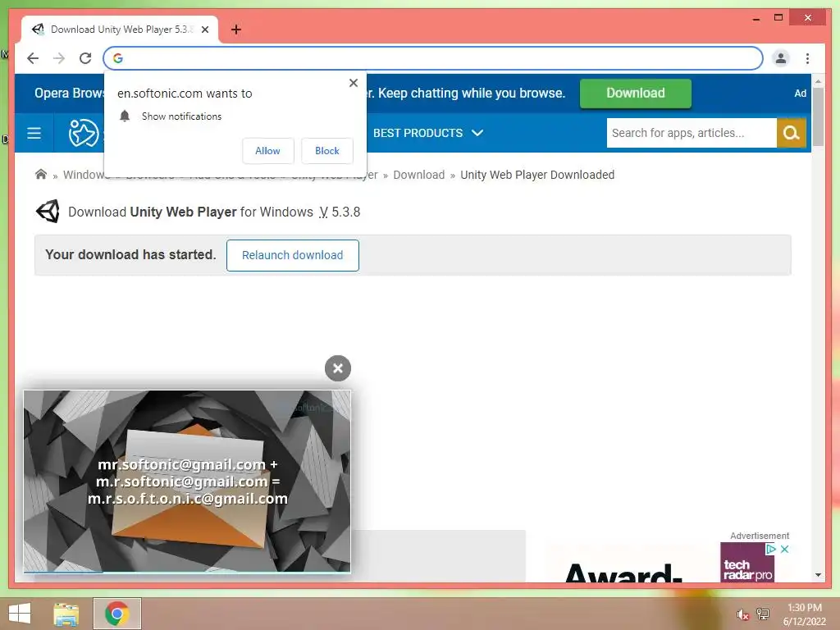Allow en.softonic.com notifications
Viewport: 840px width, 630px height.
(x=267, y=151)
